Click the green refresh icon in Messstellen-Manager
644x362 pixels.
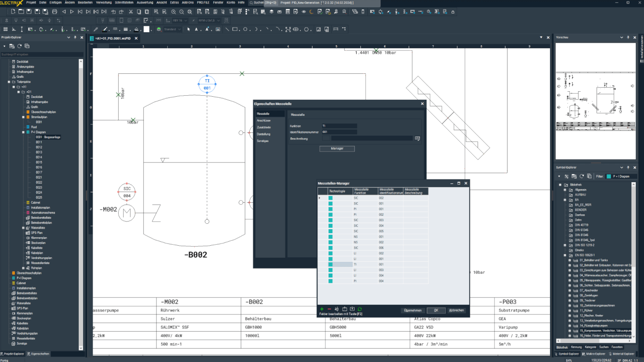pyautogui.click(x=360, y=309)
